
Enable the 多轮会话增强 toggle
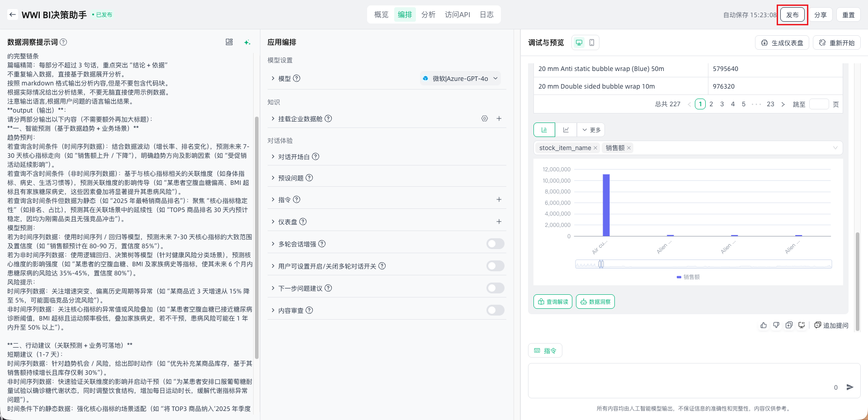495,244
